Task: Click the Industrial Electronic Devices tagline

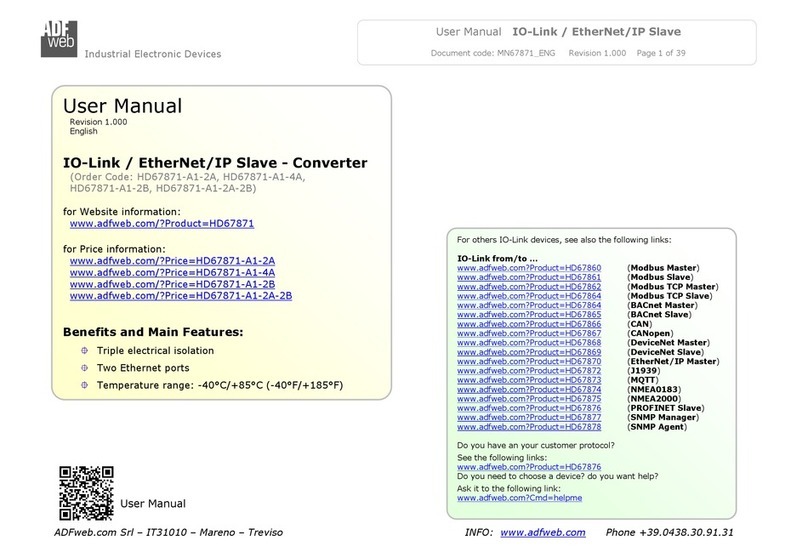Action: click(153, 54)
